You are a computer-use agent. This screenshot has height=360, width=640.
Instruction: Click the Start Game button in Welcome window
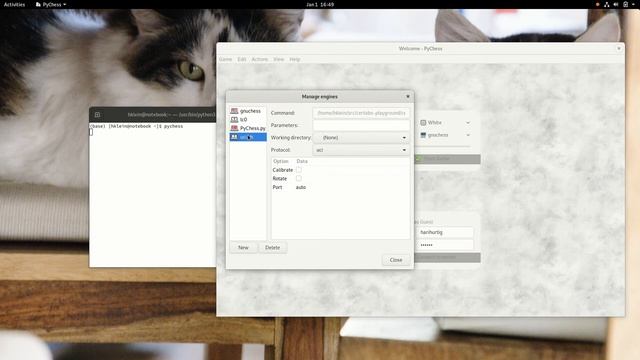coord(447,159)
